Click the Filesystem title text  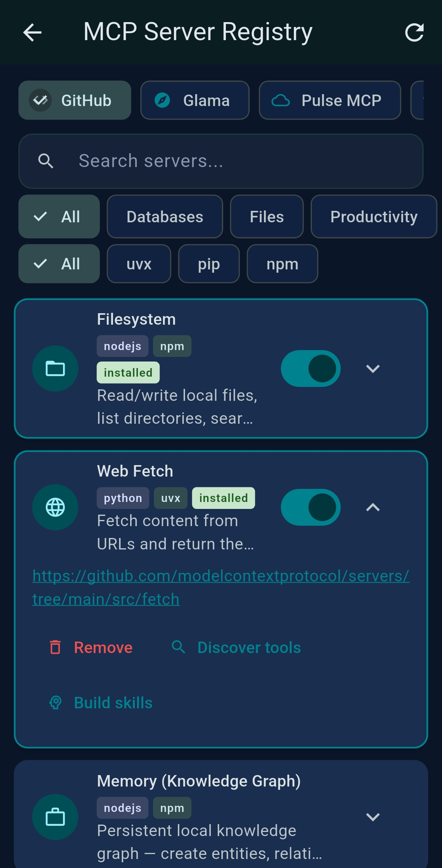[x=136, y=319]
